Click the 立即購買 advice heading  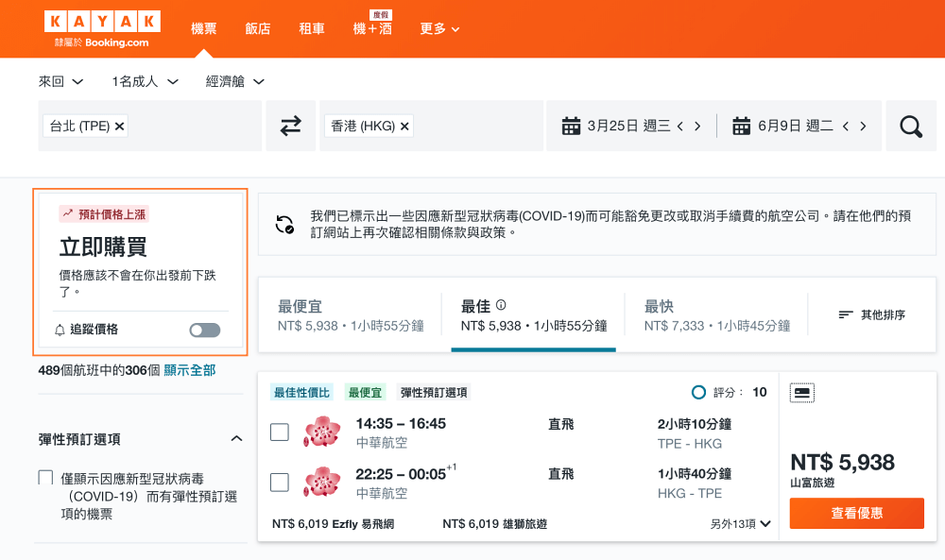tap(103, 246)
